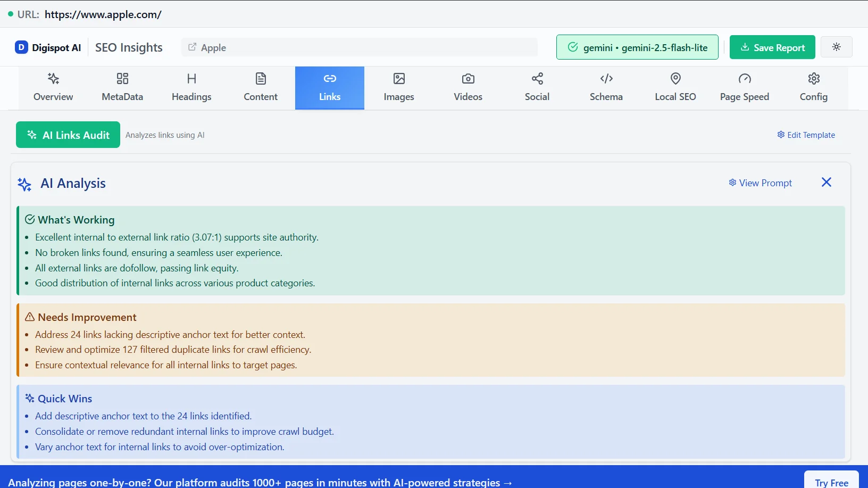Open the View Prompt link
This screenshot has width=868, height=488.
pyautogui.click(x=761, y=183)
